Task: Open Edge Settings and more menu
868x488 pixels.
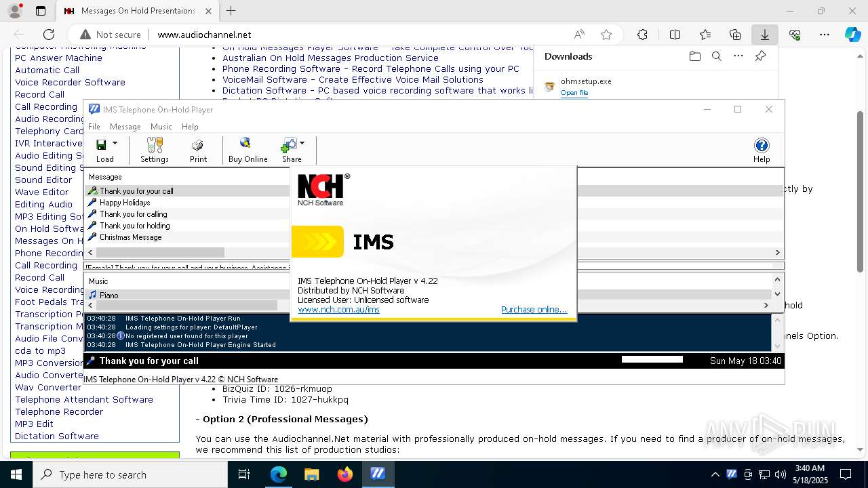Action: [825, 35]
